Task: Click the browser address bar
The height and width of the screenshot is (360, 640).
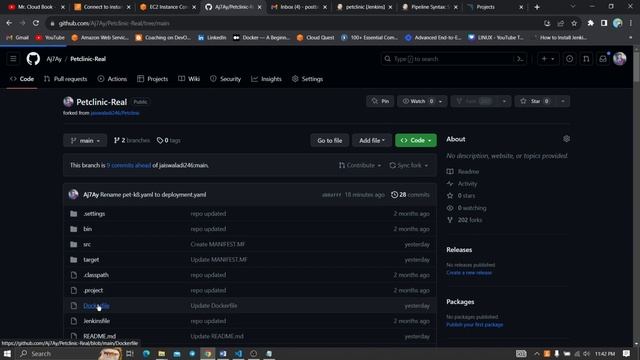Action: pyautogui.click(x=294, y=23)
